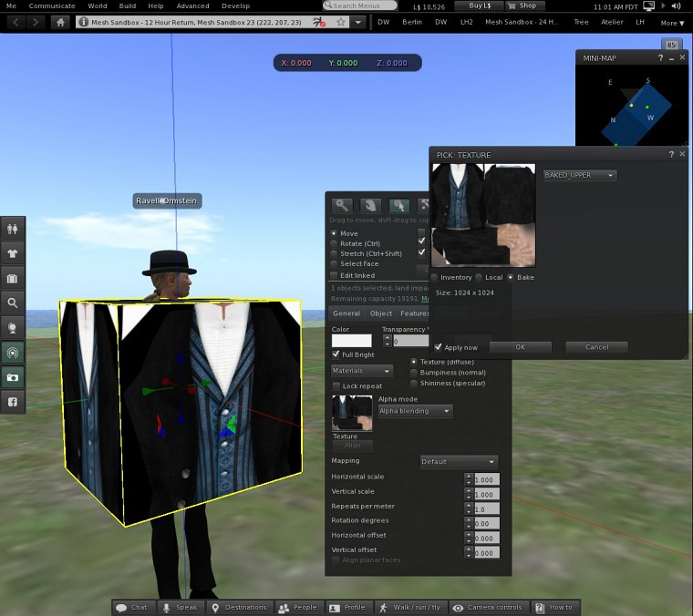Image resolution: width=693 pixels, height=616 pixels.
Task: Open the snapshot camera icon in sidebar
Action: (13, 376)
